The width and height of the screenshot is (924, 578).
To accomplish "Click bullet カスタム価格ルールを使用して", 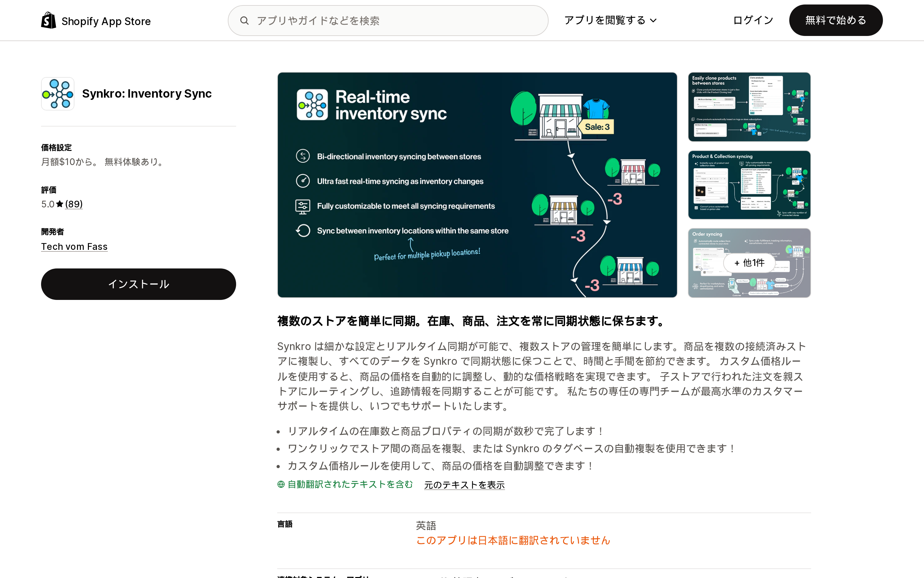I will tap(441, 466).
